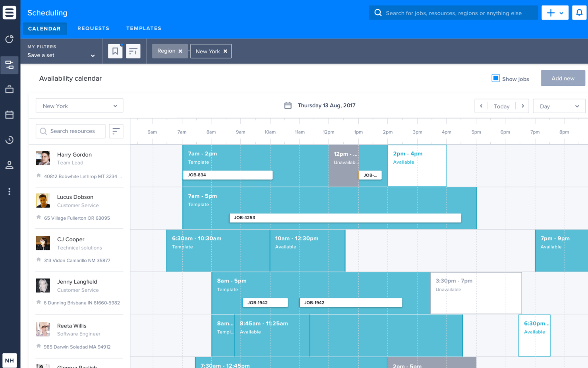Click the notifications bell icon
This screenshot has height=368, width=588.
(x=579, y=13)
